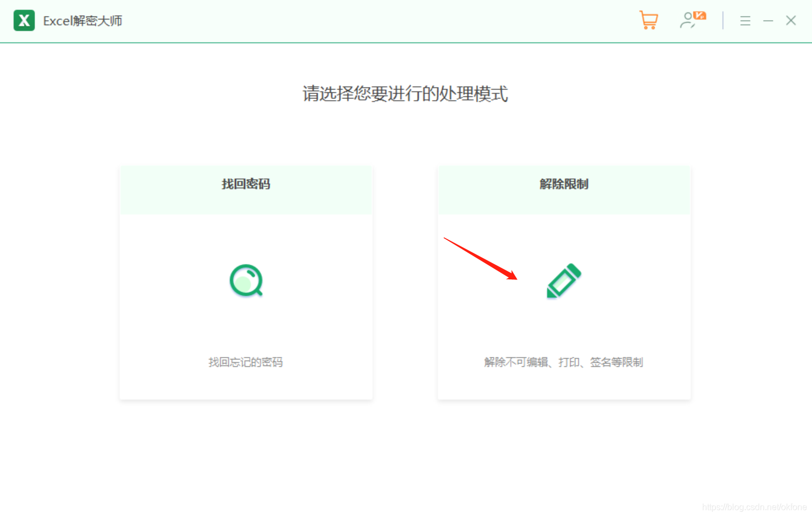Choose the 找回密码 mode header

pyautogui.click(x=246, y=190)
